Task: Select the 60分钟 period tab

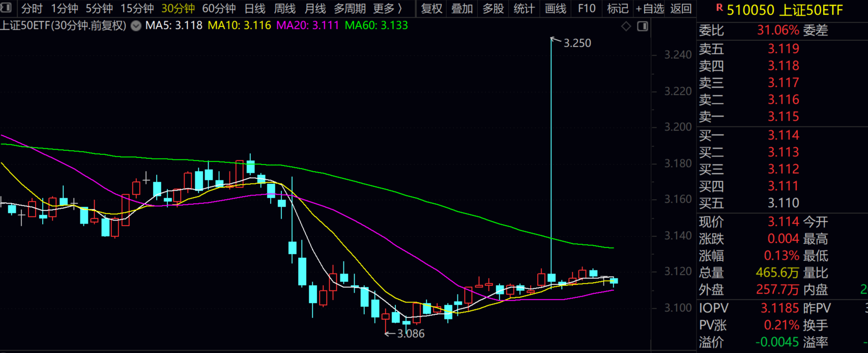Action: pyautogui.click(x=219, y=9)
